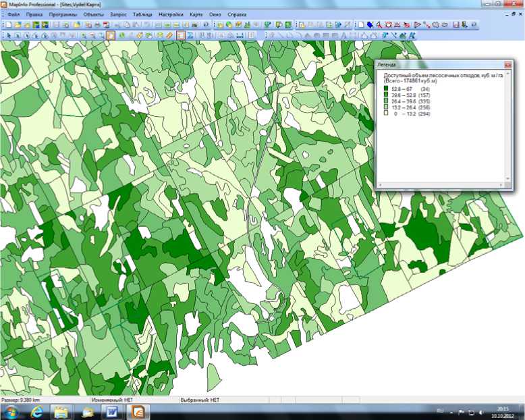Viewport: 525px width, 420px height.
Task: Click the Windows Start button
Action: pos(11,411)
